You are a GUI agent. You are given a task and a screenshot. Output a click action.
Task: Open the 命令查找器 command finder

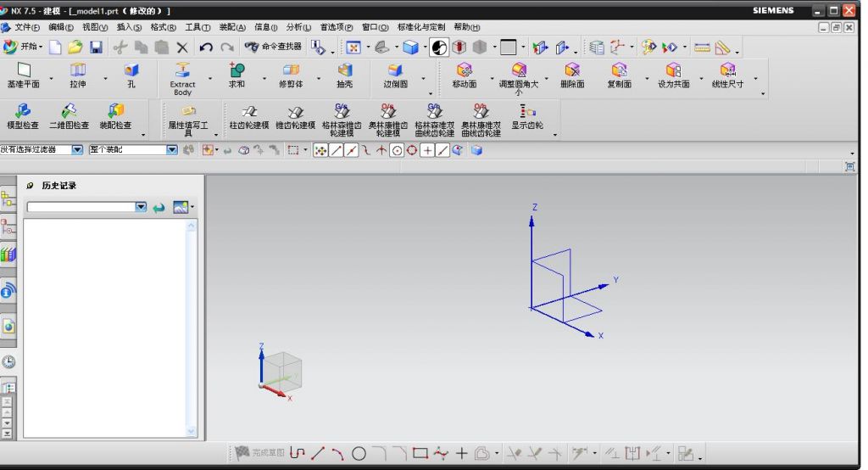point(273,48)
